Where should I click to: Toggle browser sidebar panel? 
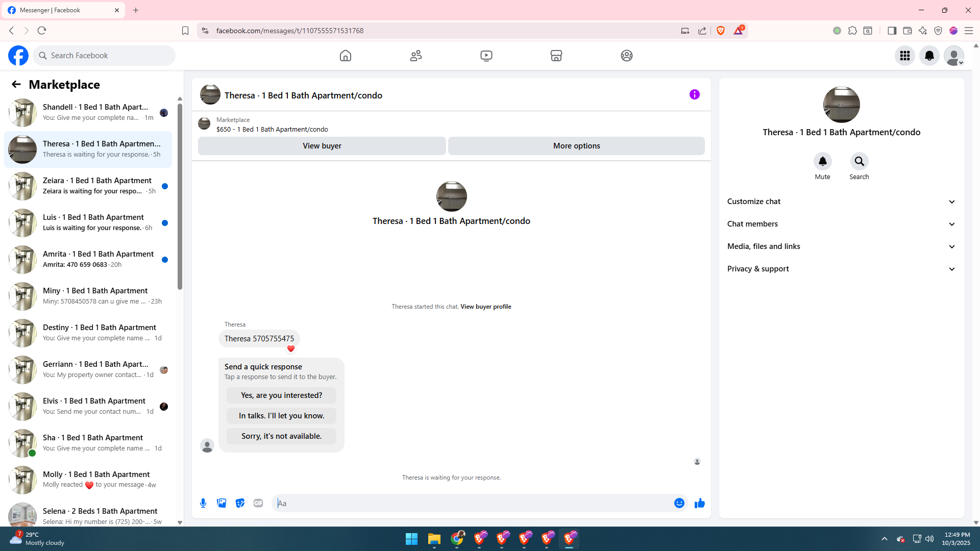click(892, 31)
